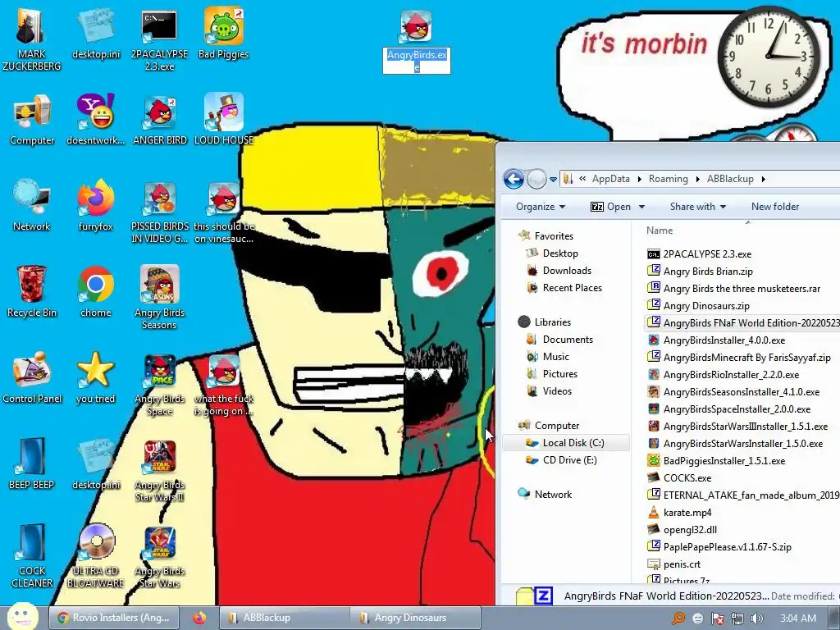Open Recent Places in navigation pane
The width and height of the screenshot is (840, 630).
(x=564, y=288)
